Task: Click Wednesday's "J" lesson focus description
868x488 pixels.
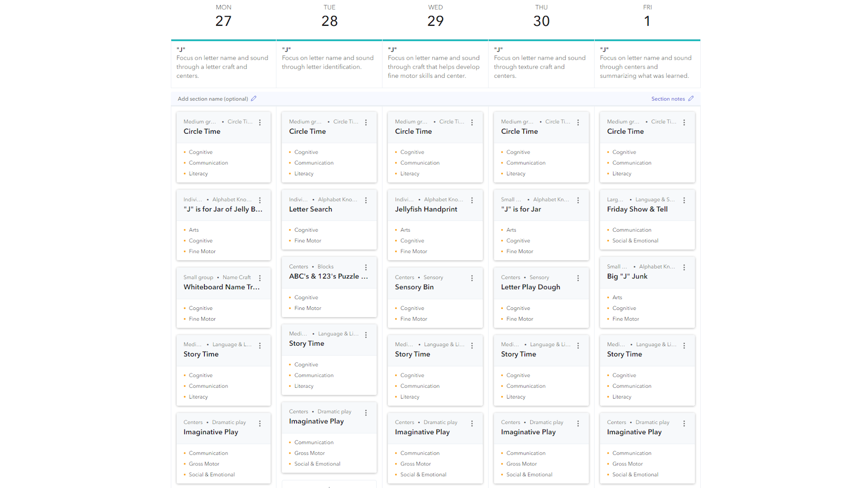Action: tap(434, 66)
